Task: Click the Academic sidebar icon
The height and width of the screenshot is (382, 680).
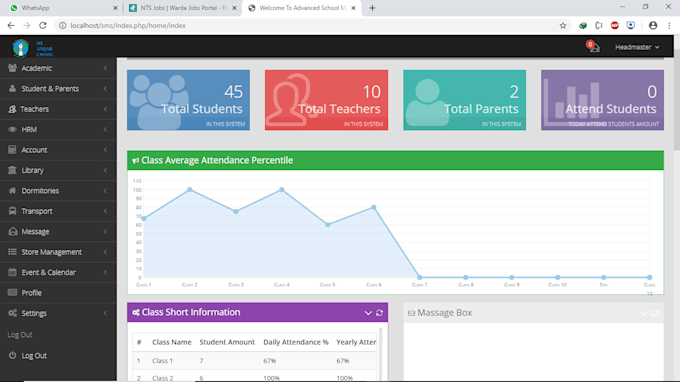Action: pos(12,68)
